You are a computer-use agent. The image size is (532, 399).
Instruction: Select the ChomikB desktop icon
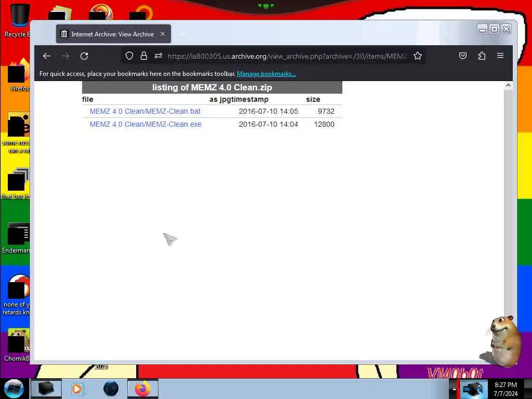point(17,345)
